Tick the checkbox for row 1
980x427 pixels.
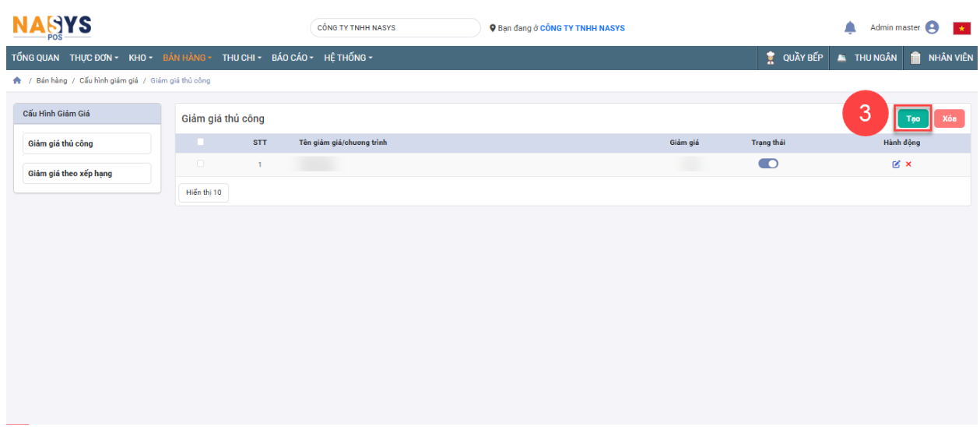point(201,164)
